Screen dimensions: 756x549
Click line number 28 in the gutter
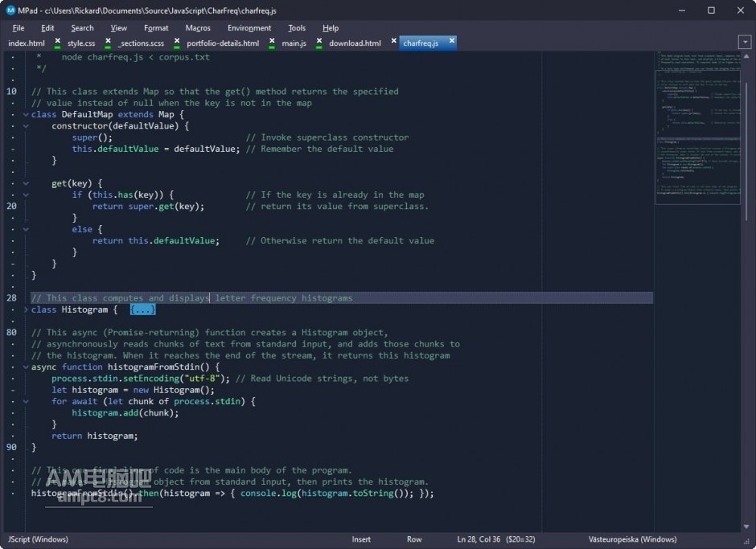[x=11, y=298]
